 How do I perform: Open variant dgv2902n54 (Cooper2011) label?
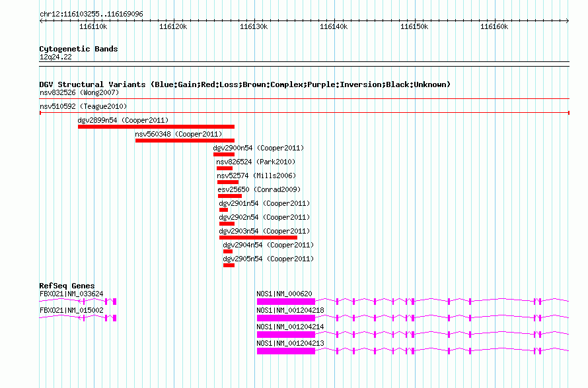264,217
